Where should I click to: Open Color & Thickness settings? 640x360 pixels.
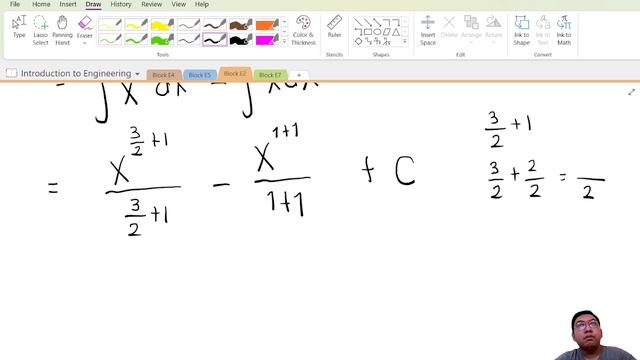[303, 30]
